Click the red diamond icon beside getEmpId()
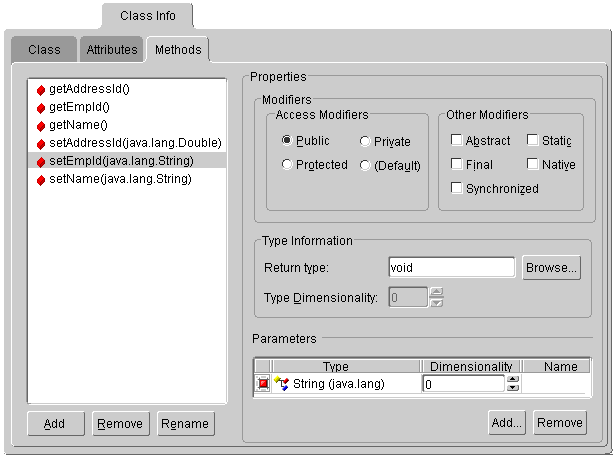The height and width of the screenshot is (456, 613). tap(41, 108)
